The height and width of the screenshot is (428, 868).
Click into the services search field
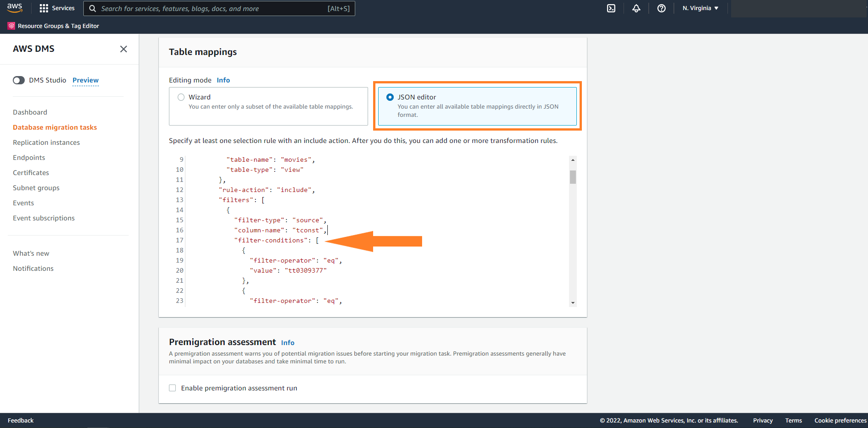point(213,9)
